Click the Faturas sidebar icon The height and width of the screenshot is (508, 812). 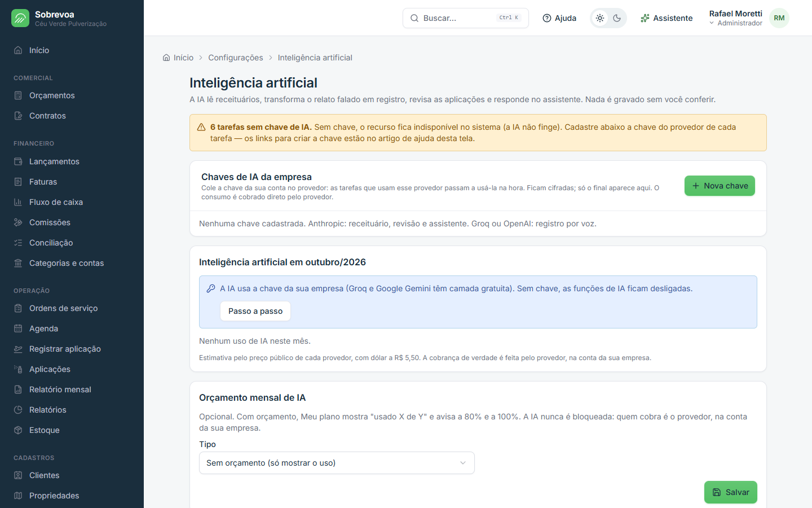coord(18,182)
